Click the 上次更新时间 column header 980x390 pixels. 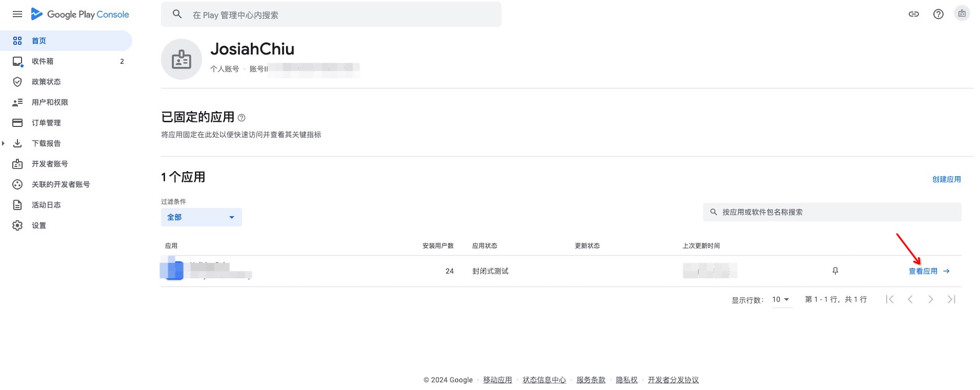[x=701, y=246]
